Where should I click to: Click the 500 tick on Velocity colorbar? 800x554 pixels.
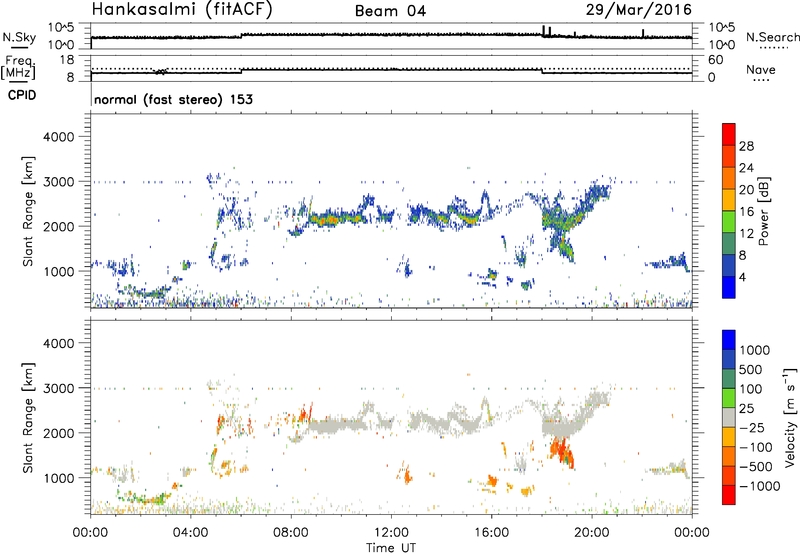751,370
